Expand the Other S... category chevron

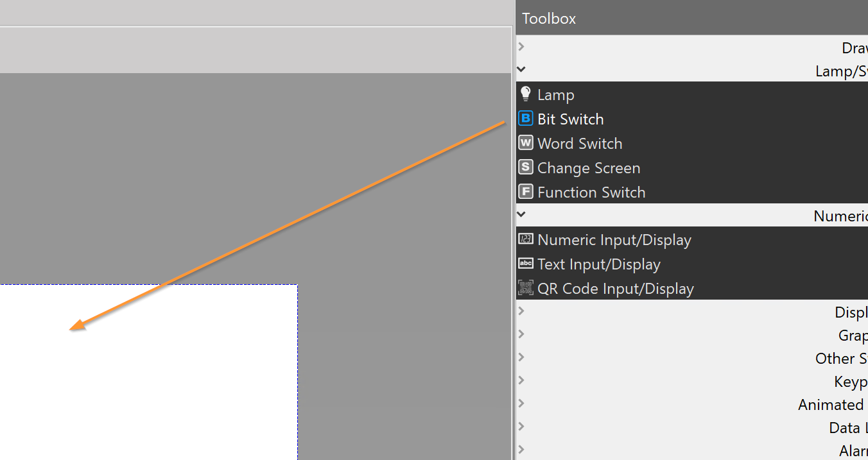click(x=521, y=357)
